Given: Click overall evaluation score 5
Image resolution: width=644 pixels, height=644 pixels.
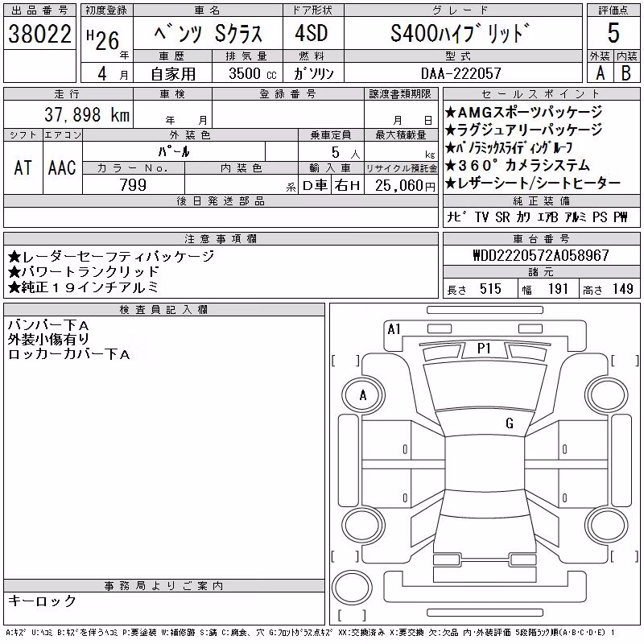Looking at the screenshot, I should (x=613, y=33).
